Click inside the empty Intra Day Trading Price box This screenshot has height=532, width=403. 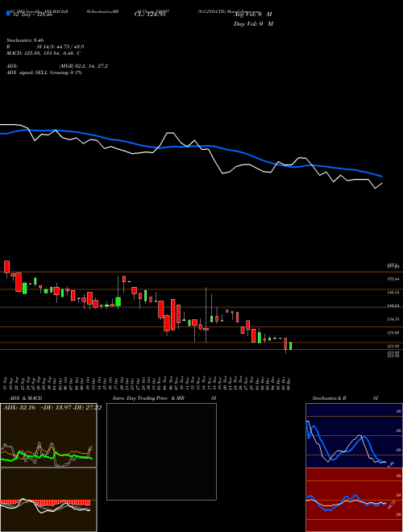pyautogui.click(x=161, y=451)
